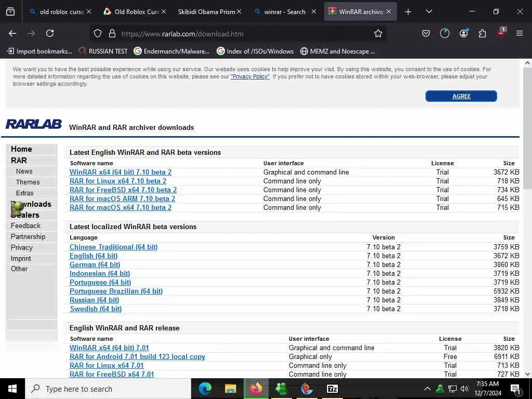The image size is (532, 399).
Task: Download WinRAR x64 (64 bit) 7.10 beta 2
Action: click(121, 172)
